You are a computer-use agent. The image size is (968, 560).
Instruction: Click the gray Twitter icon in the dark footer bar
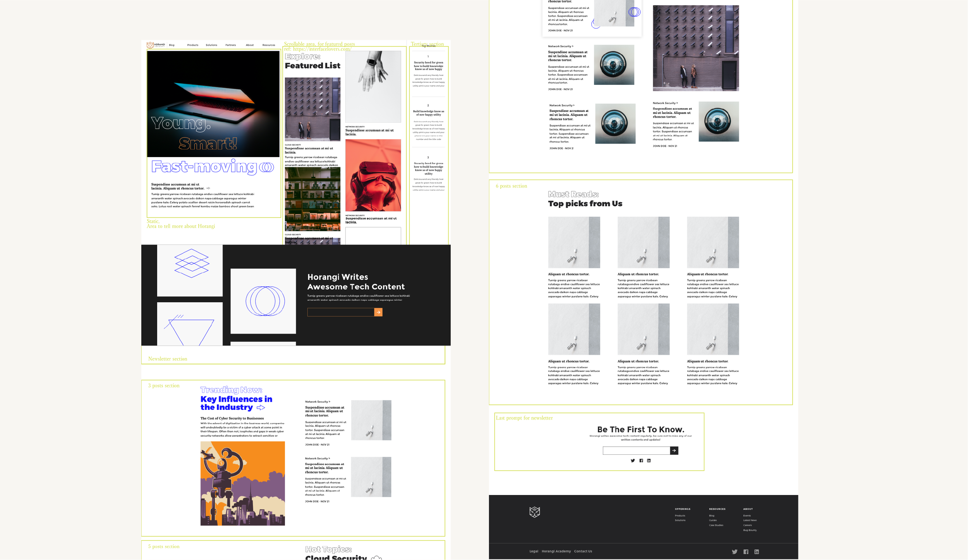coord(735,552)
